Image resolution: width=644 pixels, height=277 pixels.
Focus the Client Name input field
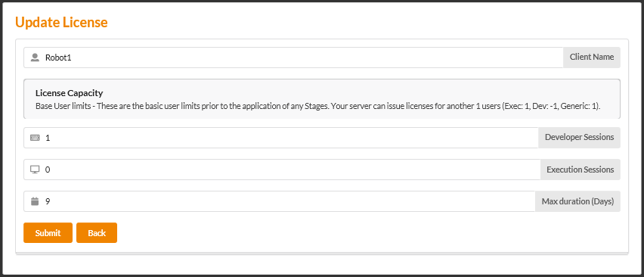click(293, 58)
